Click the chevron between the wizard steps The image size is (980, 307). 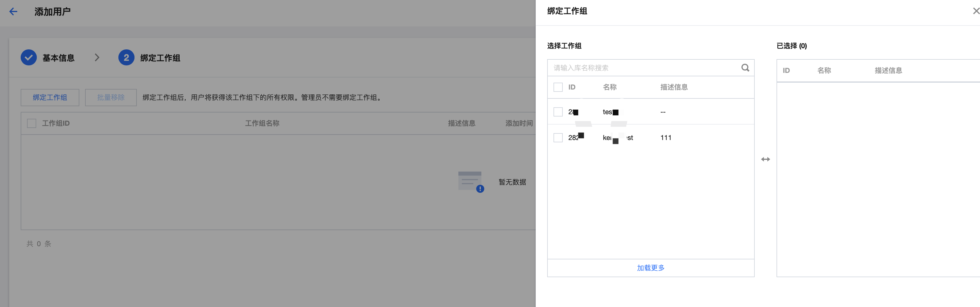(x=97, y=58)
